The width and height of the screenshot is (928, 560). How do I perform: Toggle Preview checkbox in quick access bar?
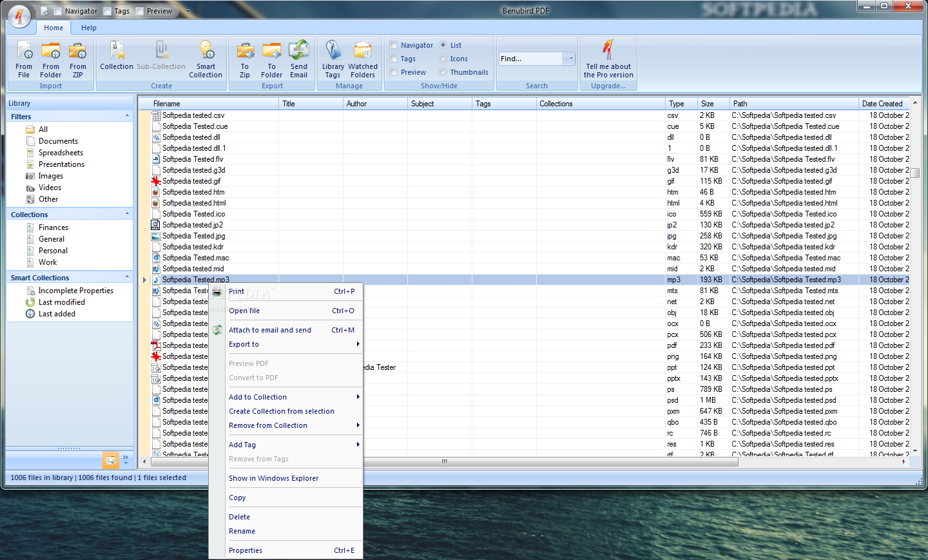pos(139,11)
